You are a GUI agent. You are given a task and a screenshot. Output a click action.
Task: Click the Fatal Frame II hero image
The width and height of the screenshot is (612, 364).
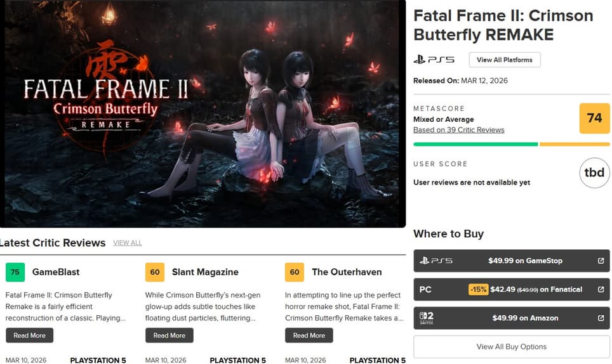coord(203,114)
